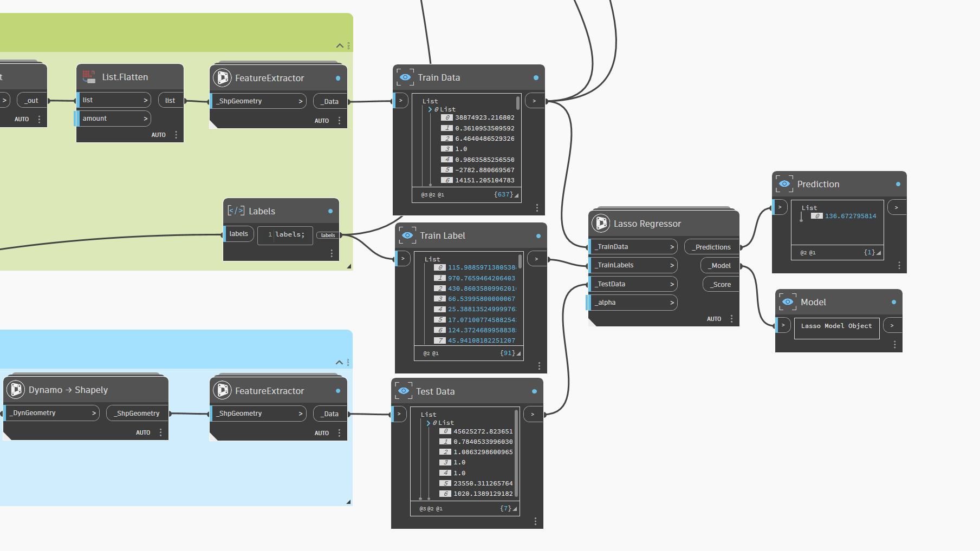Toggle Prediction node status dot
The width and height of the screenshot is (980, 551).
[x=898, y=184]
